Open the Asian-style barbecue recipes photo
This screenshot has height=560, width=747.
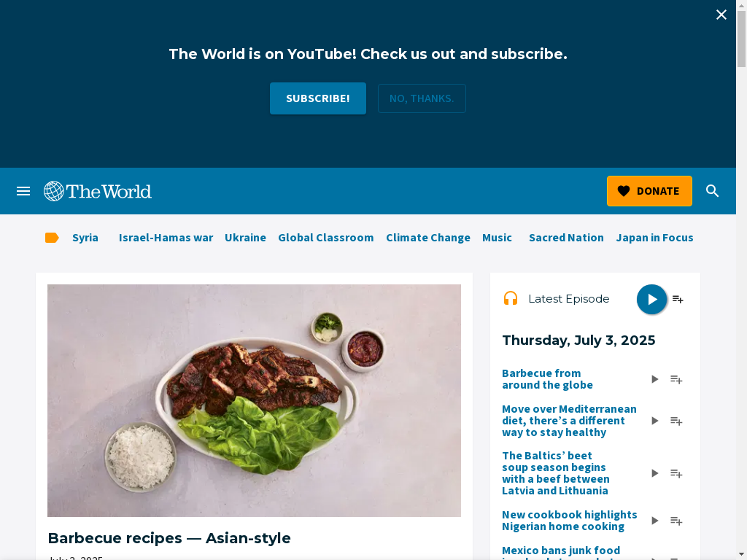tap(254, 400)
